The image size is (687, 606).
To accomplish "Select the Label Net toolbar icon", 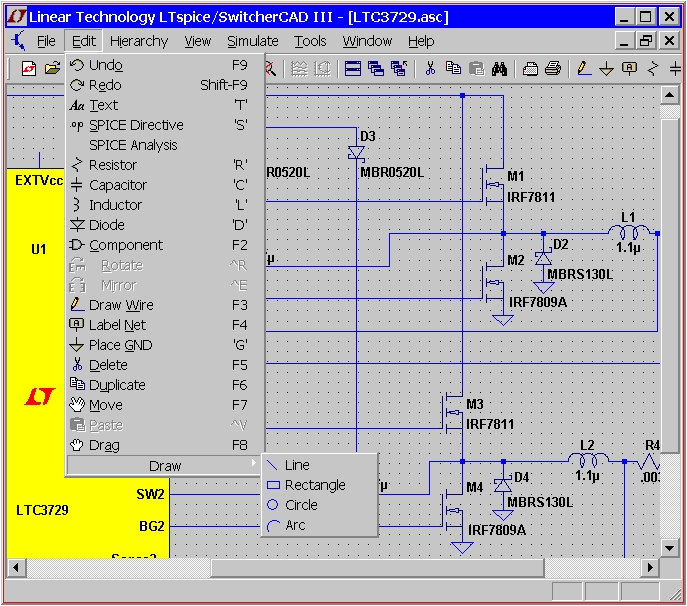I will pos(629,69).
